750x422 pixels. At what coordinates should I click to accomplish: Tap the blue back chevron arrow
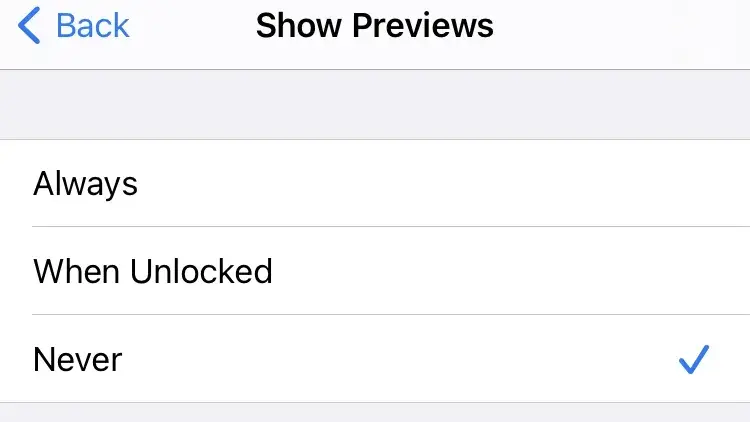(x=29, y=25)
